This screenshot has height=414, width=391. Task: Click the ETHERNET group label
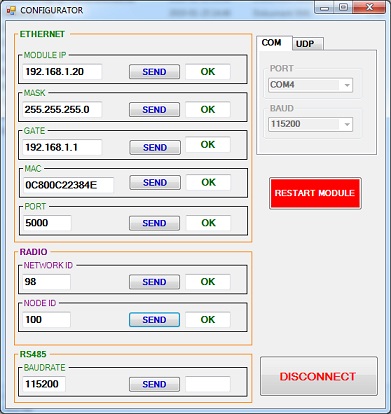42,34
